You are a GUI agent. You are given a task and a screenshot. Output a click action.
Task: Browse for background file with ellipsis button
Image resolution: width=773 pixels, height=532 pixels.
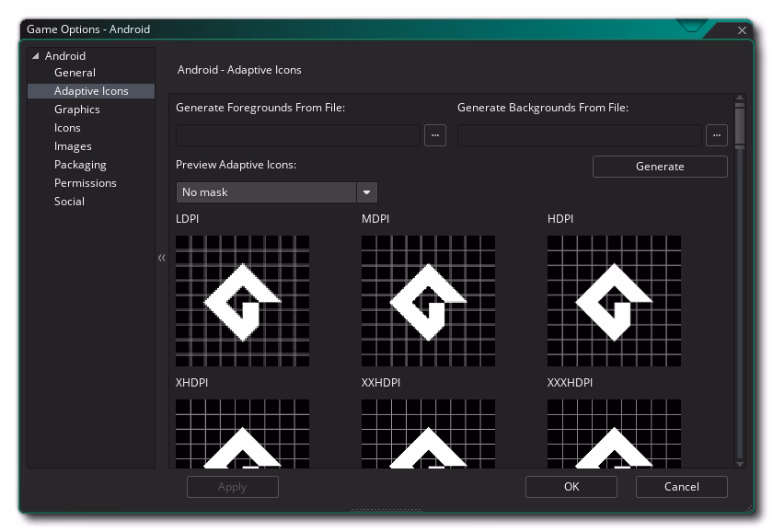[717, 135]
